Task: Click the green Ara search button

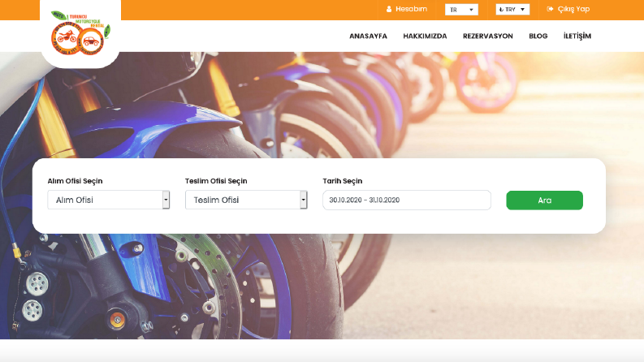Action: click(544, 200)
